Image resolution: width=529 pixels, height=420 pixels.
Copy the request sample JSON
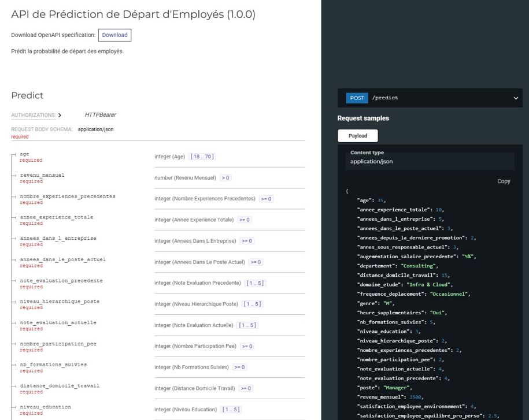click(504, 181)
